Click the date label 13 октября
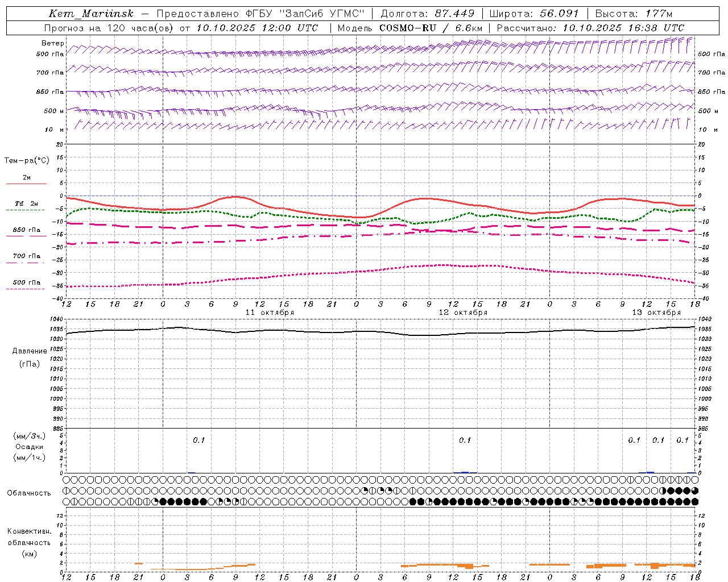The image size is (728, 582). [x=656, y=313]
